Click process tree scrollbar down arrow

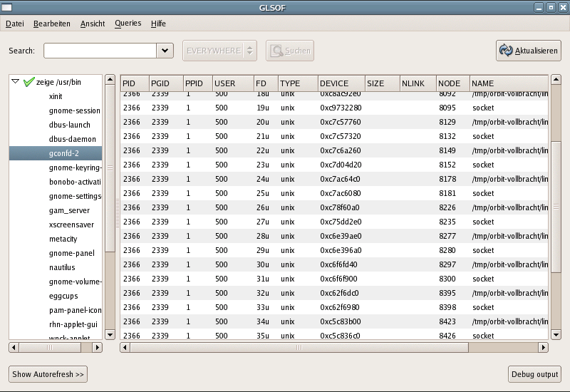(110, 334)
